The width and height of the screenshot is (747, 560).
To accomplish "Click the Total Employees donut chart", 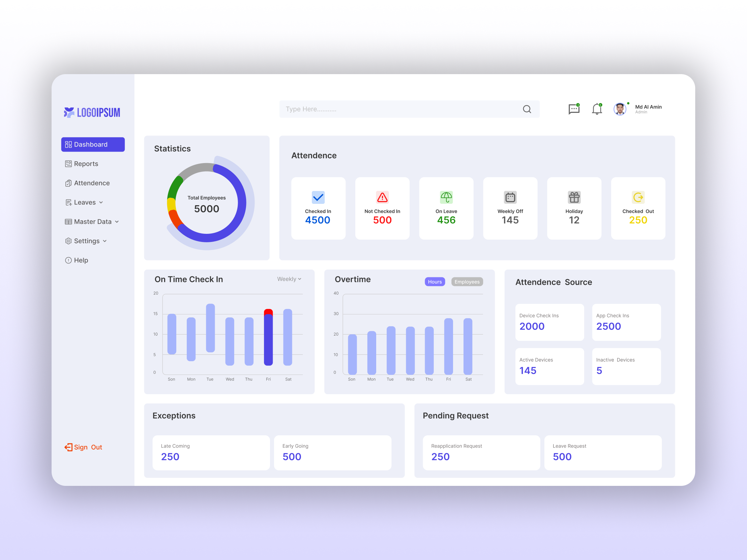I will [206, 203].
